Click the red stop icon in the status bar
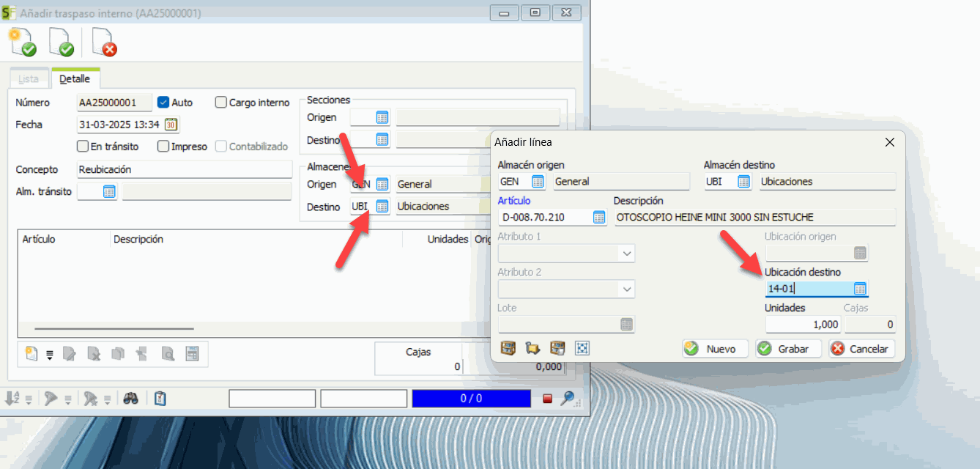Screen dimensions: 980x469 coord(547,399)
